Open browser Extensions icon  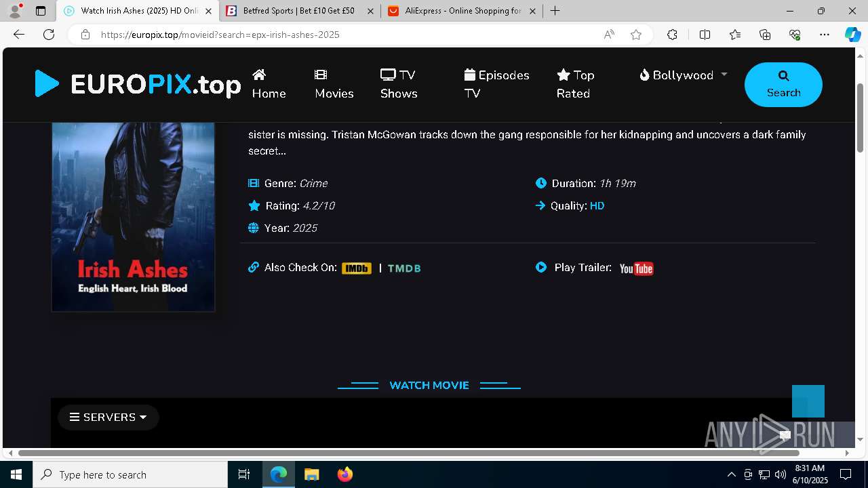coord(672,35)
